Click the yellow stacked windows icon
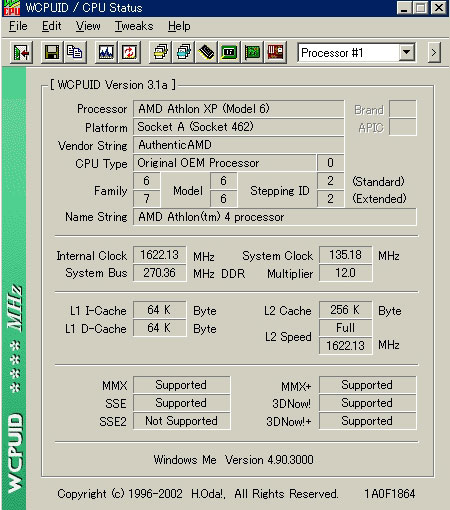 click(x=160, y=52)
